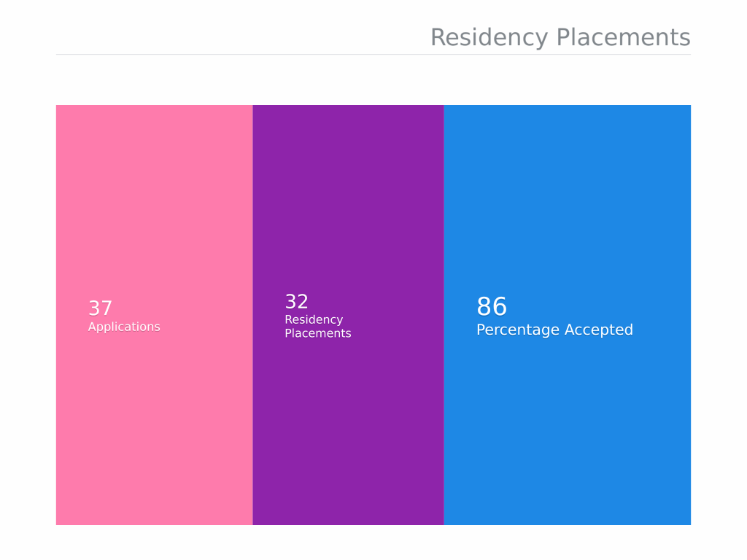747x560 pixels.
Task: Click the Applications label text
Action: coord(124,327)
